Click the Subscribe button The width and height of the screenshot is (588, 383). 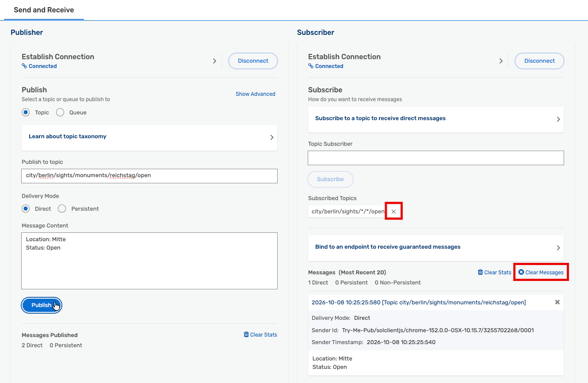[x=330, y=179]
